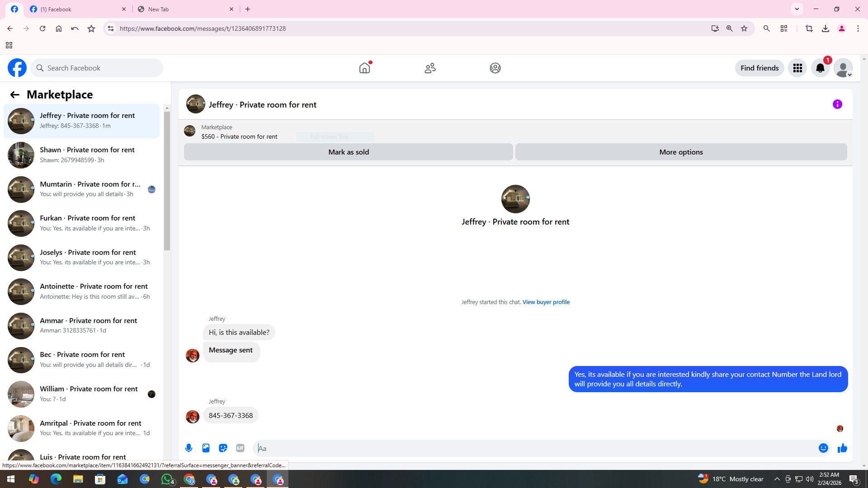The width and height of the screenshot is (868, 488).
Task: Open the GIF picker icon
Action: pyautogui.click(x=240, y=448)
